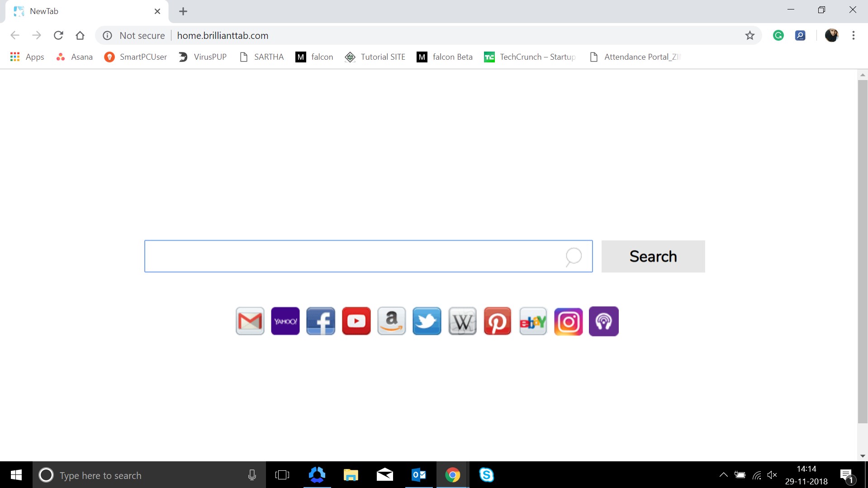Click the Search button
The height and width of the screenshot is (488, 868).
click(653, 256)
